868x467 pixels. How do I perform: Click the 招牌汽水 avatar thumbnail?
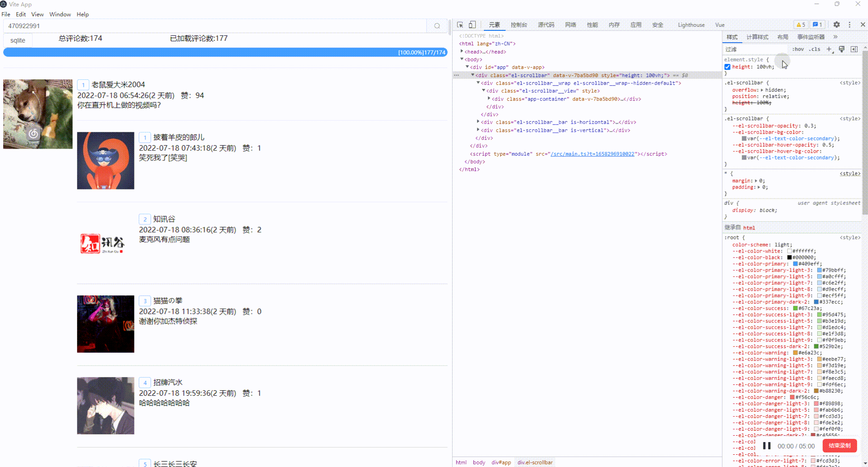click(106, 406)
